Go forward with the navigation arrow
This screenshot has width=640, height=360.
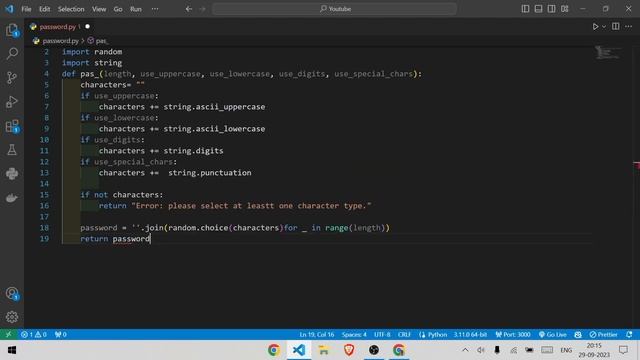(x=202, y=9)
